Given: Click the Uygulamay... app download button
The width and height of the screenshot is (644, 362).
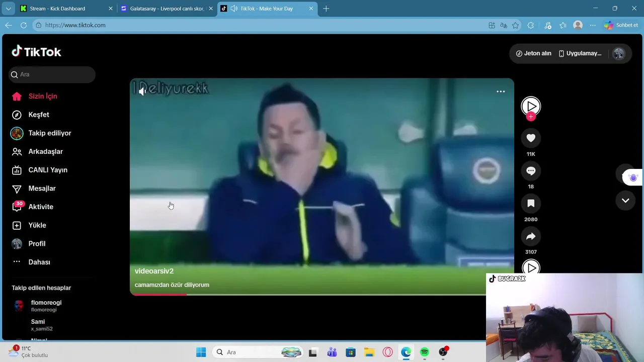Looking at the screenshot, I should click(x=580, y=53).
